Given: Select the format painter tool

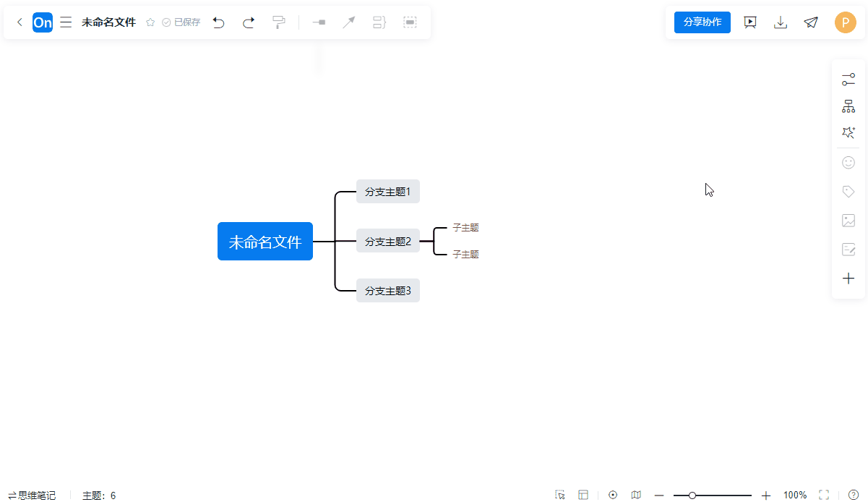Looking at the screenshot, I should tap(279, 22).
